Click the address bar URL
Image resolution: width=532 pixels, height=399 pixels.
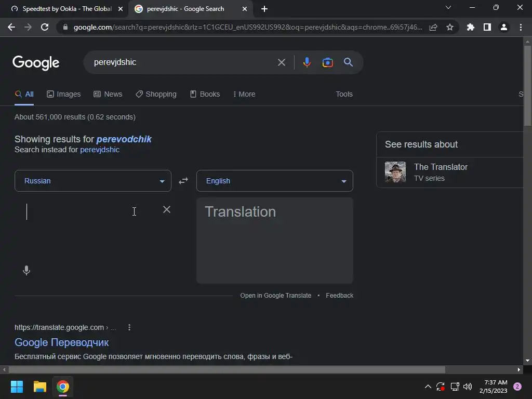tap(248, 27)
